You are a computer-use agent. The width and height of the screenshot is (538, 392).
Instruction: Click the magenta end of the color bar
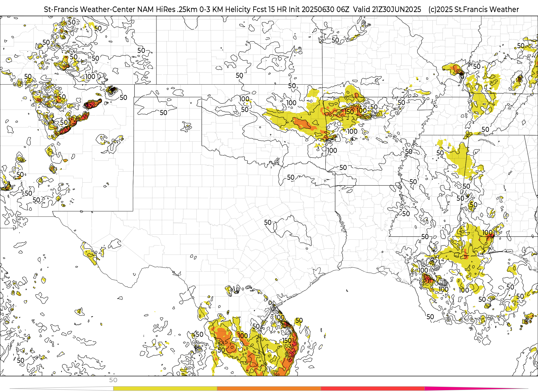pos(476,388)
